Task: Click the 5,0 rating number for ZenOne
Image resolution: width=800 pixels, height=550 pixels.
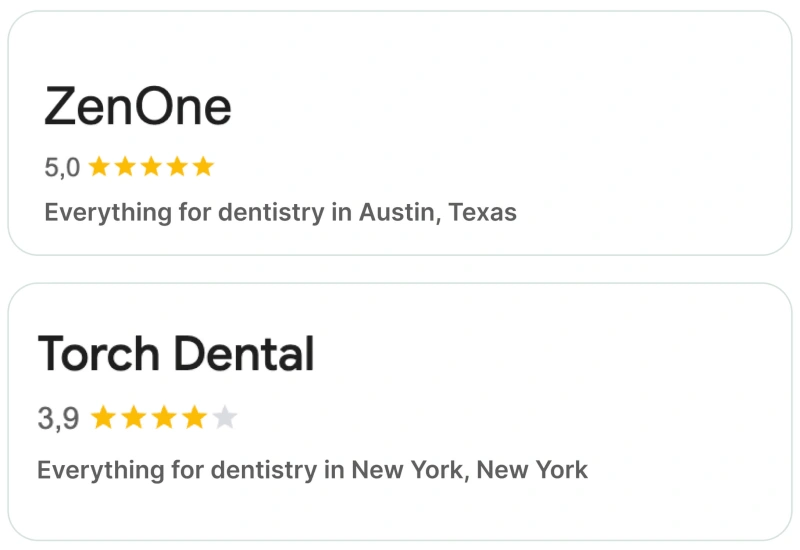Action: (x=62, y=167)
